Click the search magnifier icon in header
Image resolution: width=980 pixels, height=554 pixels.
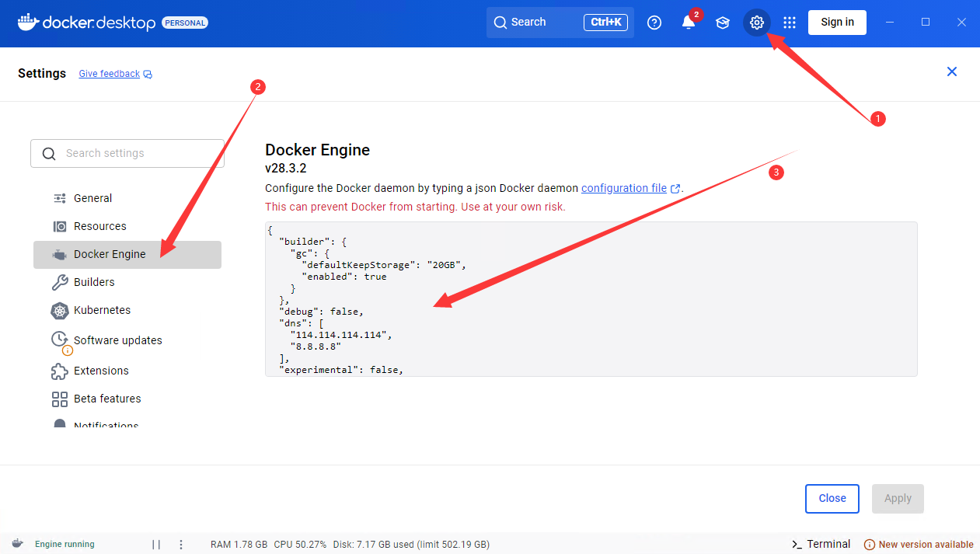(x=500, y=23)
